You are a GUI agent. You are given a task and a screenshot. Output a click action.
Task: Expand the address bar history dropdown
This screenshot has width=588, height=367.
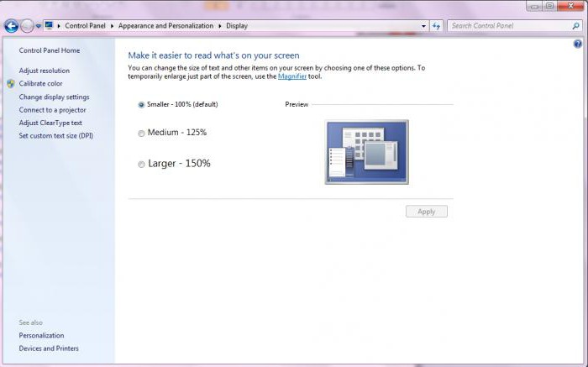tap(424, 26)
